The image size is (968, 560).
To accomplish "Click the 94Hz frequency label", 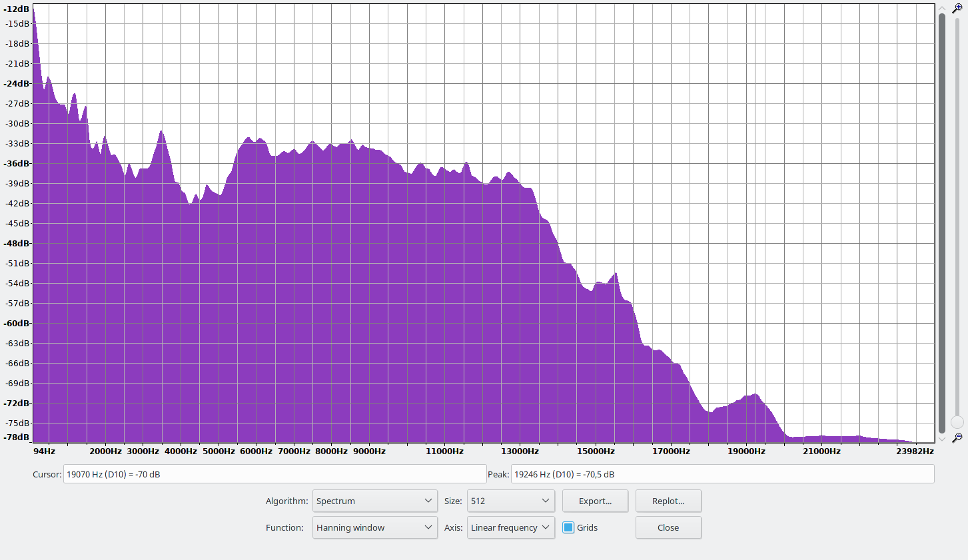I will click(44, 451).
